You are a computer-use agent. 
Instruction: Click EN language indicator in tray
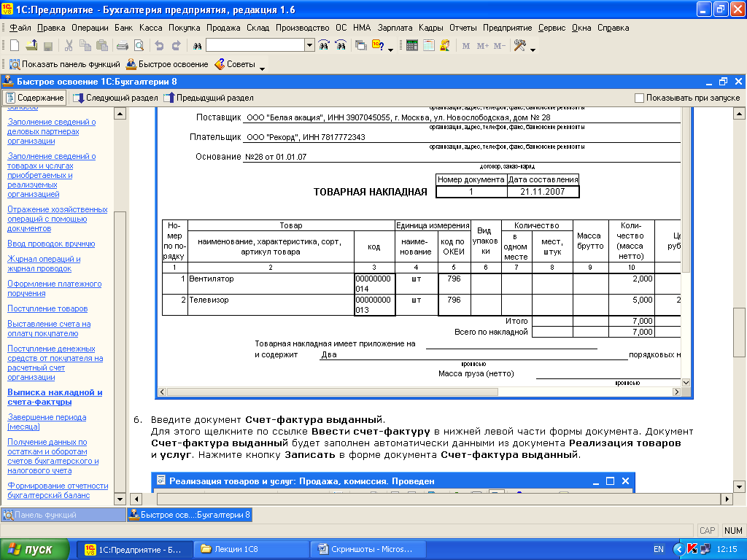point(659,550)
